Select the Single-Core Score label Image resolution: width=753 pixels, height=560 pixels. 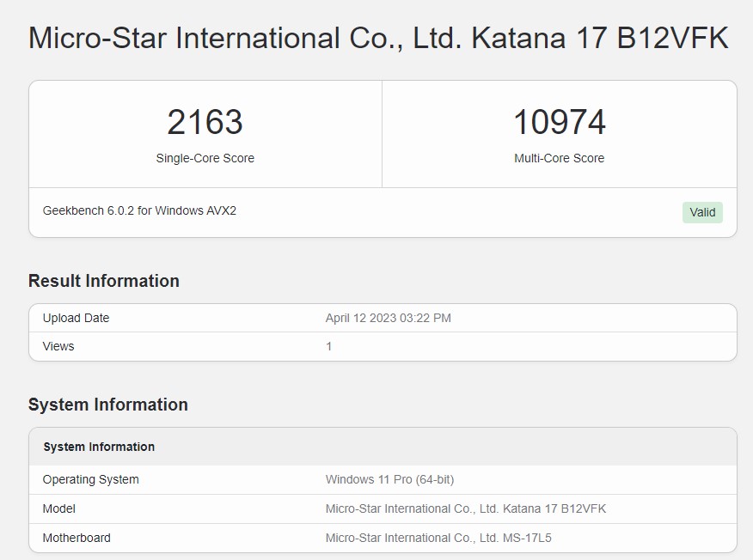[205, 158]
